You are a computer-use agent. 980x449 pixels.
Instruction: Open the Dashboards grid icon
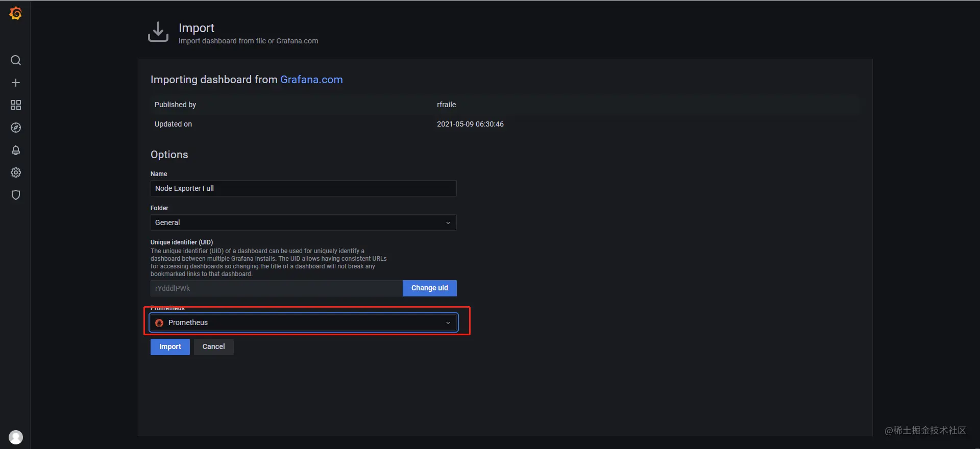pyautogui.click(x=16, y=105)
